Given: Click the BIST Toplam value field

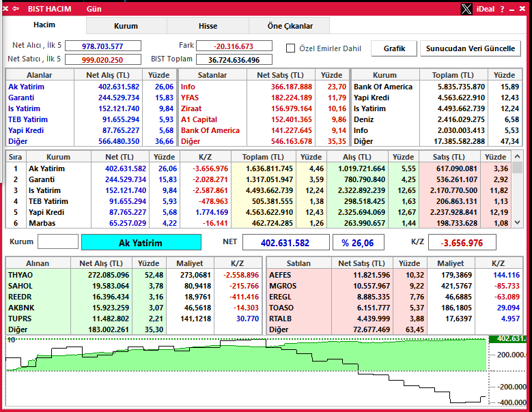Looking at the screenshot, I should point(234,59).
